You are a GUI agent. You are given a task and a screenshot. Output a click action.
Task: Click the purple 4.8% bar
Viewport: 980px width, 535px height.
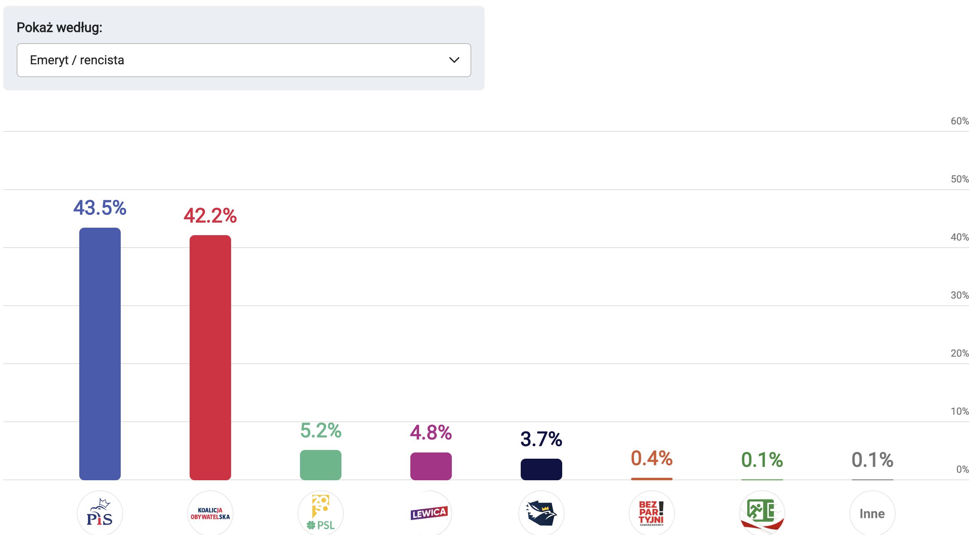click(x=431, y=466)
